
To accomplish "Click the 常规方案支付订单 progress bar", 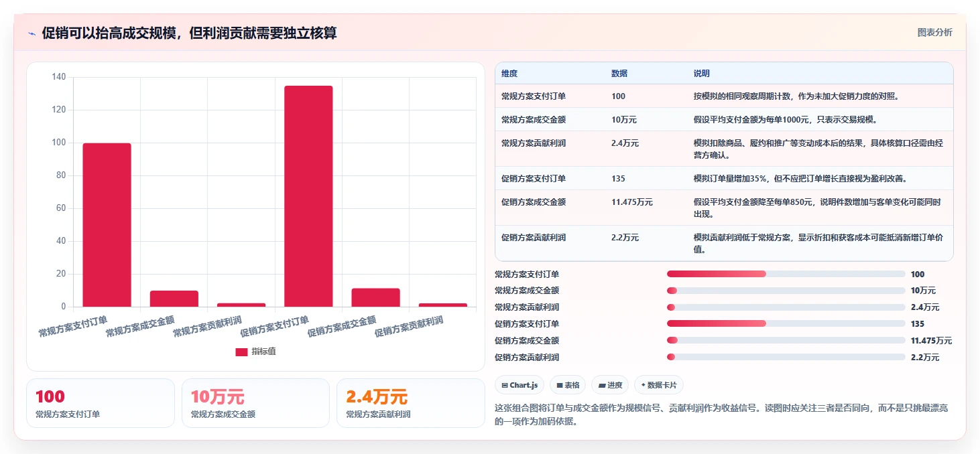I will (x=786, y=274).
